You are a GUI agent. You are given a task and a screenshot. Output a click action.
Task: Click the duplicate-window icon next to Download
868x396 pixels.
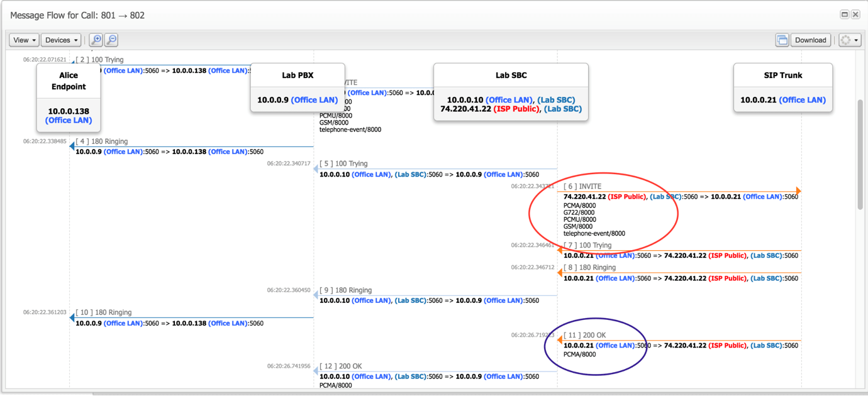pos(782,39)
